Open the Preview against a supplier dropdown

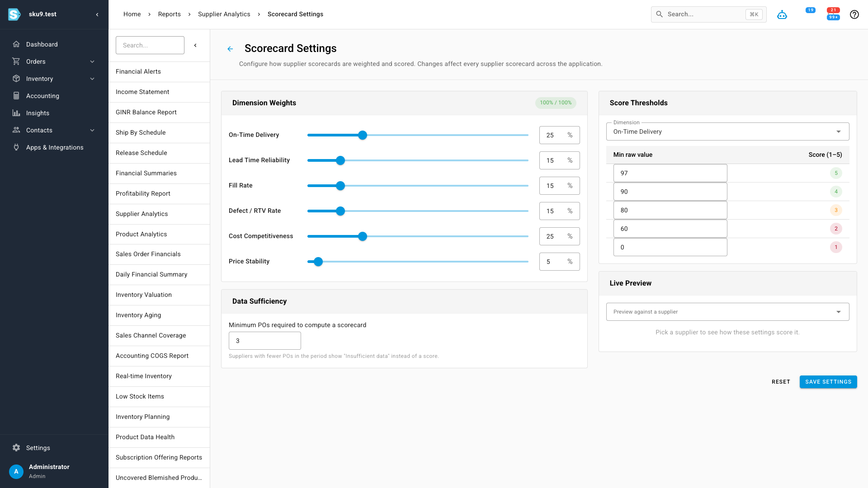(x=727, y=312)
